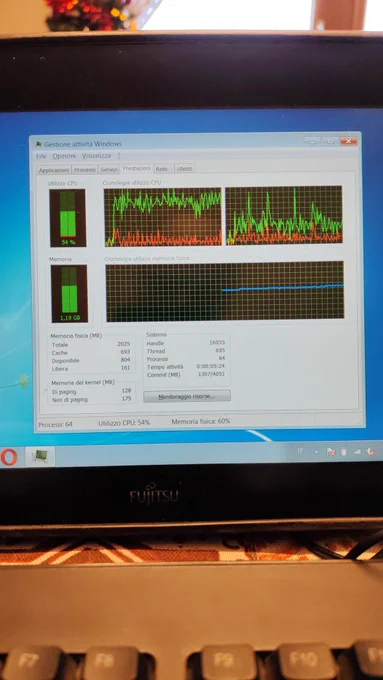Open the IT language indicator in tray
Viewport: 383px width, 680px height.
point(300,451)
